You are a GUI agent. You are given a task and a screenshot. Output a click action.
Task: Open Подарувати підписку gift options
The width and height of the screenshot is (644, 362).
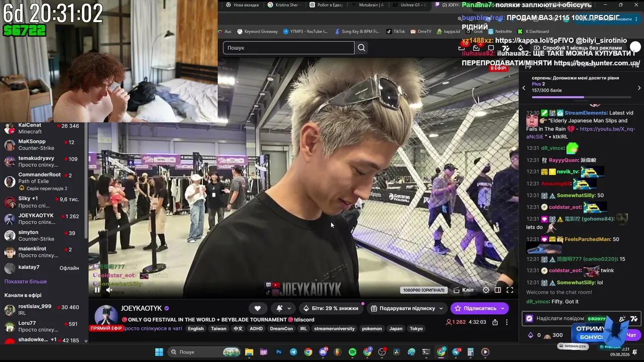407,308
